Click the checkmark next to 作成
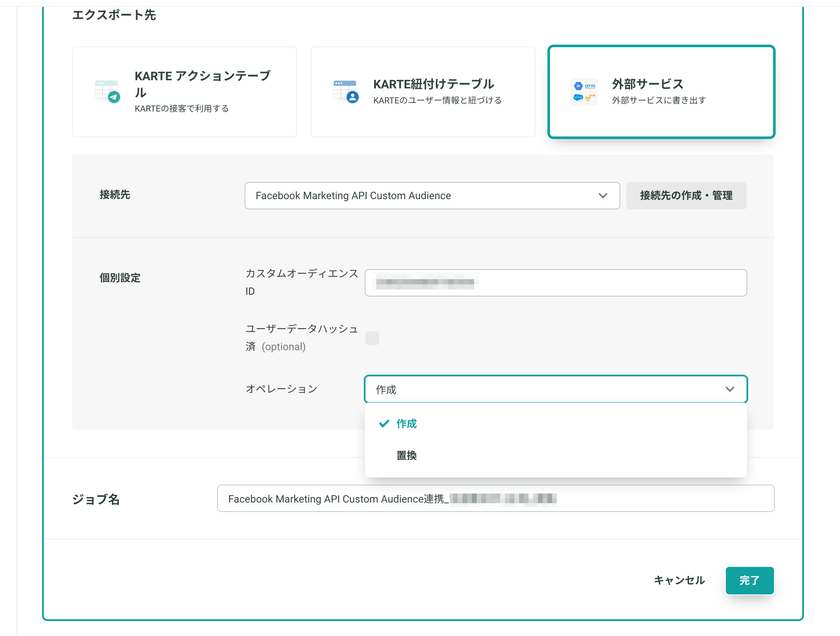Image resolution: width=840 pixels, height=636 pixels. (x=384, y=424)
